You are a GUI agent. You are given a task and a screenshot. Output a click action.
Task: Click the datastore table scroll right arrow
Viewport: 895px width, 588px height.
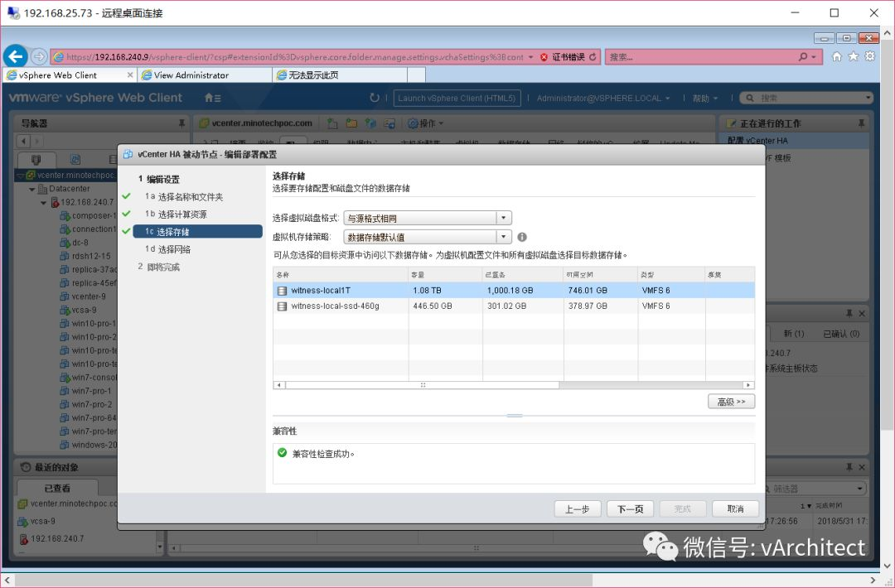748,385
